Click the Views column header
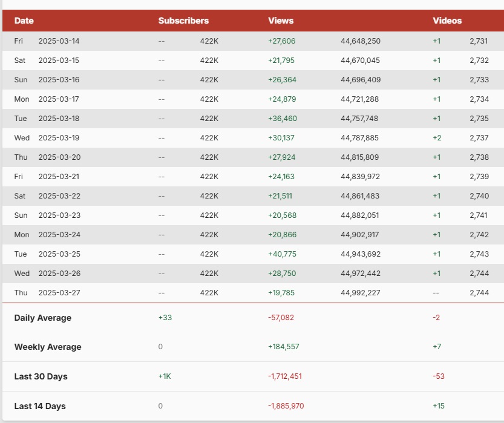Image resolution: width=504 pixels, height=423 pixels. (x=281, y=21)
